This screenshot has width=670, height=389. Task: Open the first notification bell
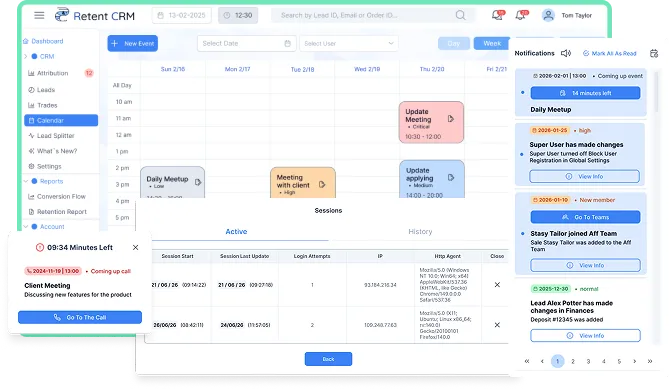click(x=497, y=15)
